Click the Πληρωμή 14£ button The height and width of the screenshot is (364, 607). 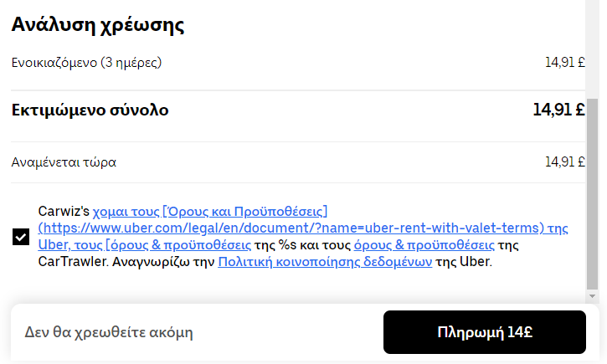(484, 332)
